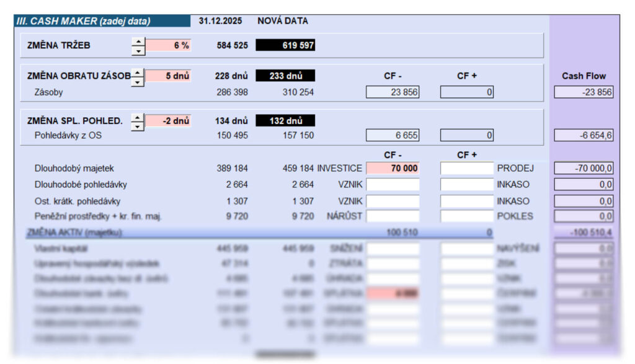Select the 6 % sales change field
This screenshot has height=364, width=635.
click(167, 45)
